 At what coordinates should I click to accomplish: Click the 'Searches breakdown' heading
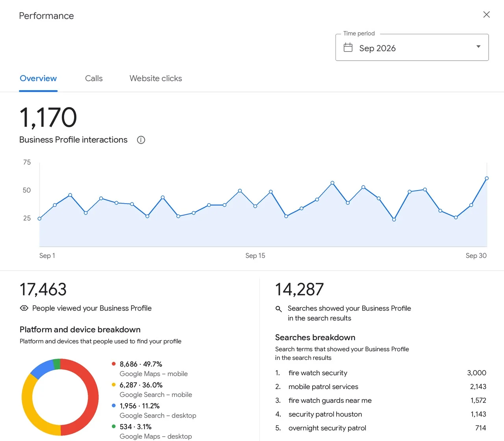coord(315,337)
